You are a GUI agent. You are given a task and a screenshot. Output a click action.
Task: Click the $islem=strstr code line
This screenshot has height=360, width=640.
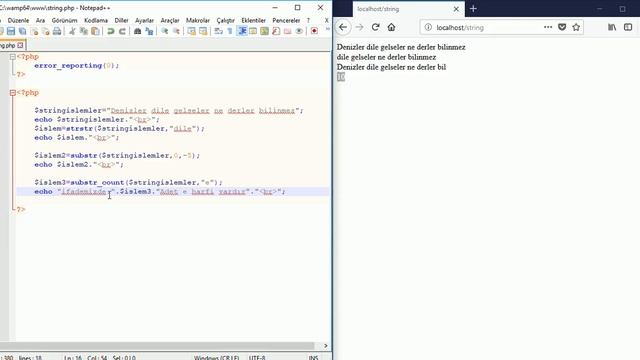click(x=119, y=129)
